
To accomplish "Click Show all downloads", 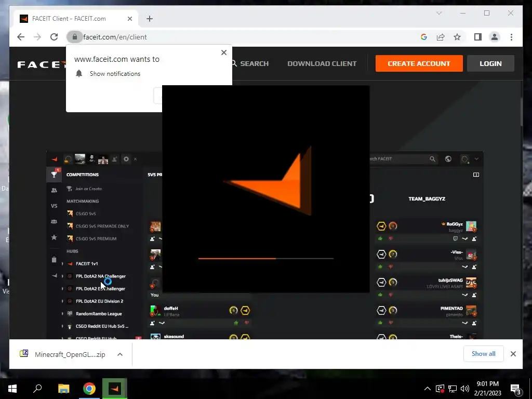I will coord(484,354).
